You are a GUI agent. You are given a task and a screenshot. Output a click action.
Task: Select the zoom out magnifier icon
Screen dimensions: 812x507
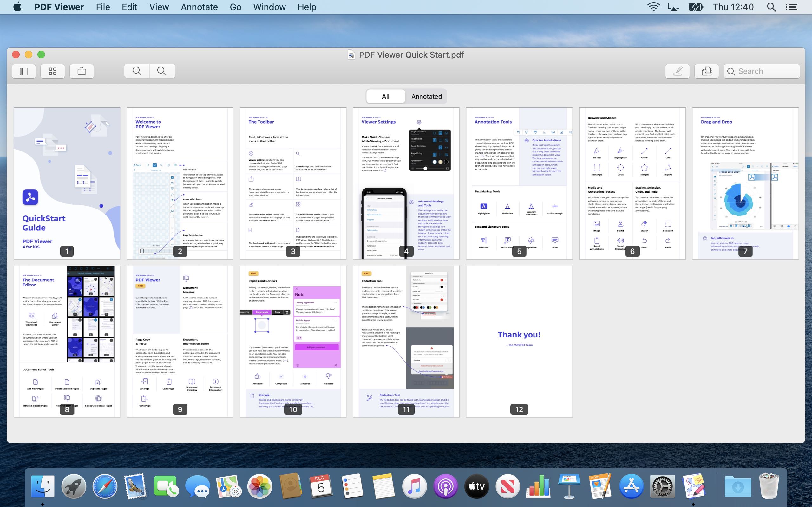point(162,71)
